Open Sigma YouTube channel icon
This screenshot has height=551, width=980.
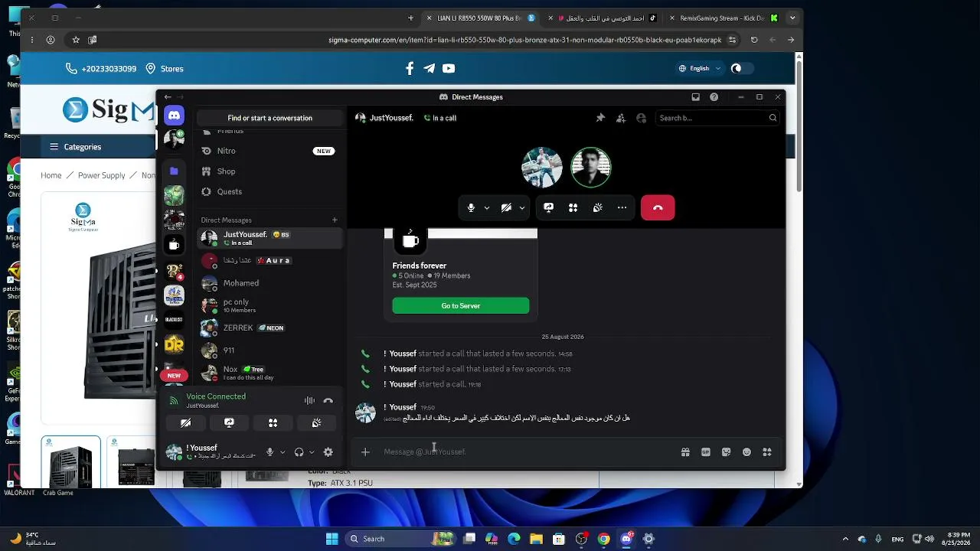click(x=449, y=69)
